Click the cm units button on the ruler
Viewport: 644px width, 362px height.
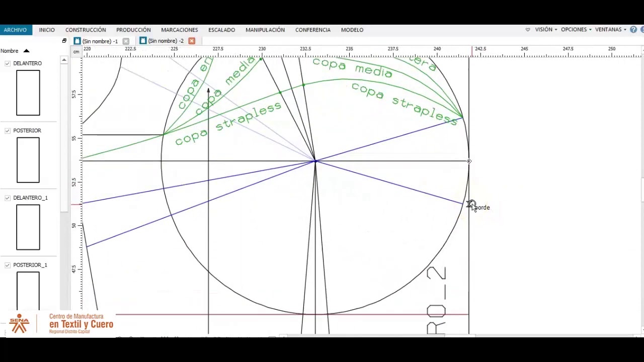click(76, 51)
